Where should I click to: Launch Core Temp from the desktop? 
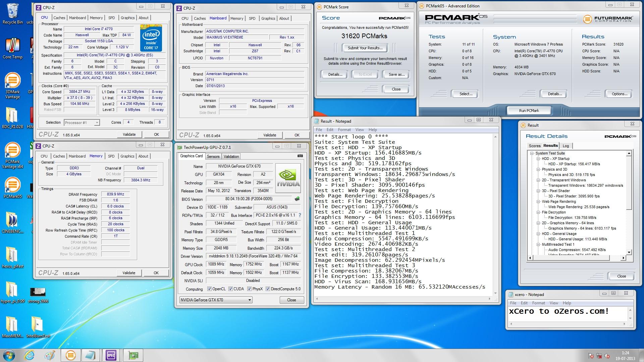12,48
